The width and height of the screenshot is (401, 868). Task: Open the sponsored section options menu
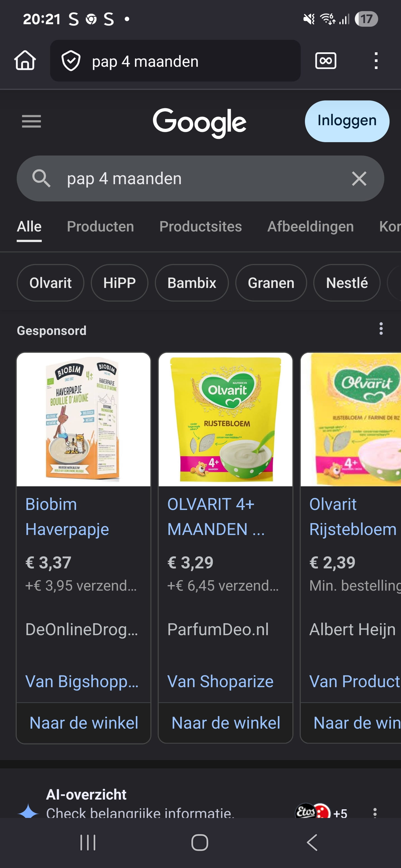tap(381, 329)
